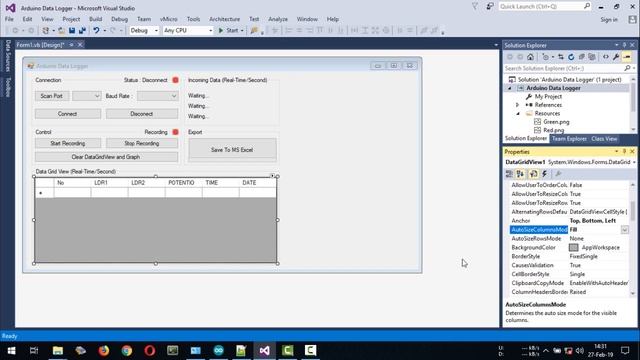Open the Architecture menu
This screenshot has height=360, width=640.
click(224, 19)
